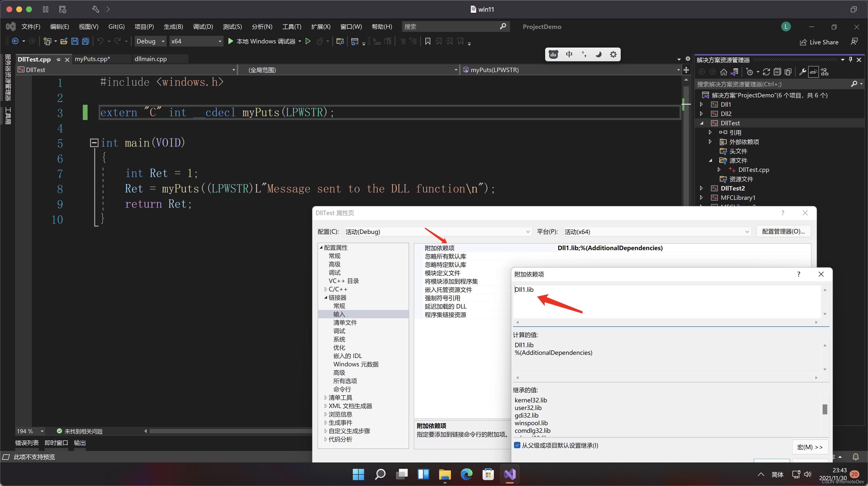Toggle inherit from parent defaults checkbox
This screenshot has width=868, height=486.
pos(517,445)
